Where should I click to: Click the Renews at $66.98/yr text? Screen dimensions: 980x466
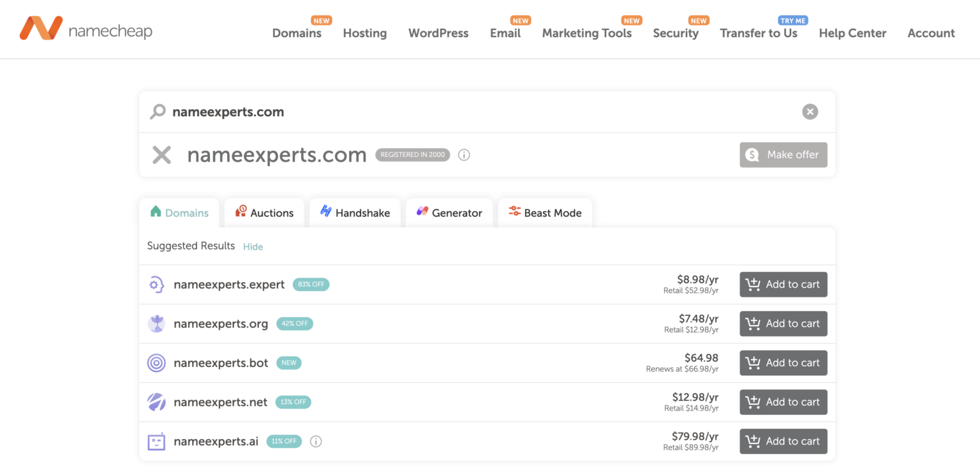682,369
